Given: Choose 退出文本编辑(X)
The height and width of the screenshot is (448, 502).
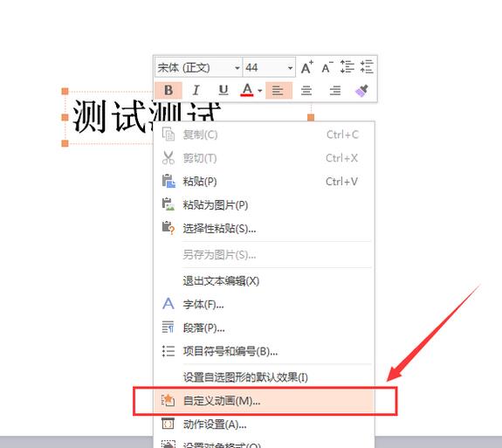Looking at the screenshot, I should (x=265, y=281).
